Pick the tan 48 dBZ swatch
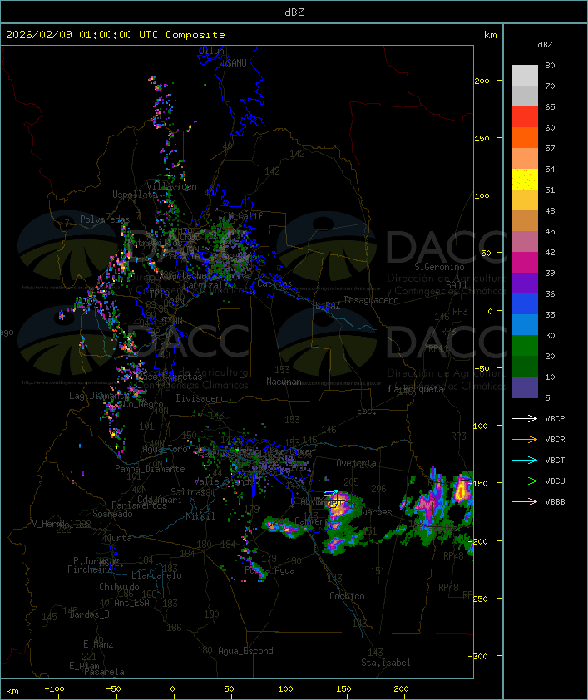The height and width of the screenshot is (700, 588). click(x=525, y=220)
